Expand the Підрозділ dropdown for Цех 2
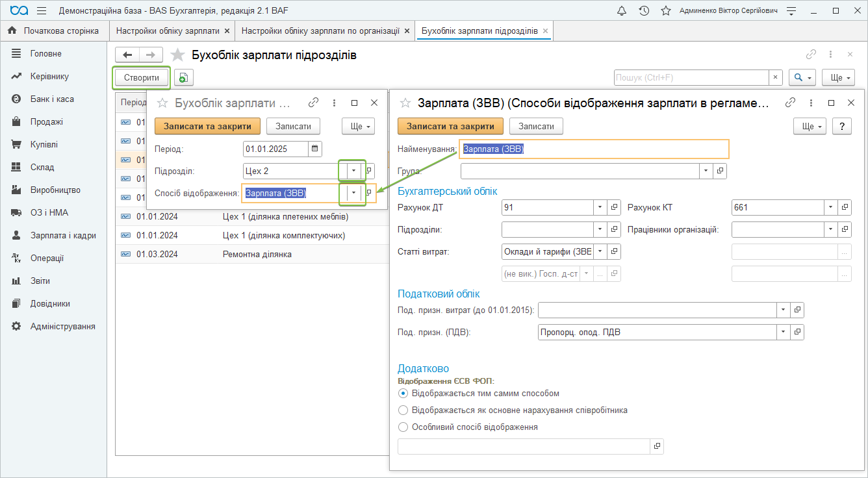Screen dimensions: 868x478 [x=353, y=171]
